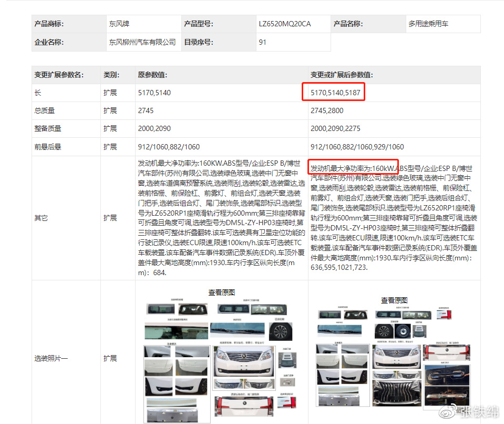
Task: Click 扩展 category in the 其它 row
Action: point(110,218)
